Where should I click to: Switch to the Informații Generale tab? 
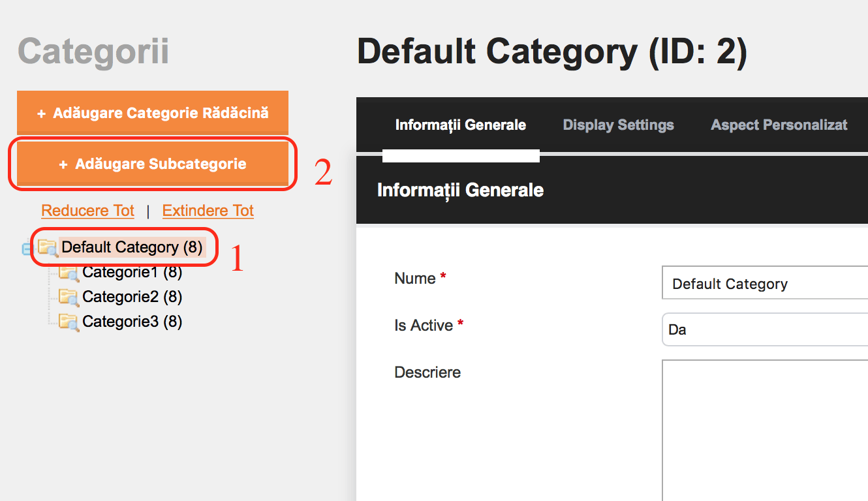461,125
